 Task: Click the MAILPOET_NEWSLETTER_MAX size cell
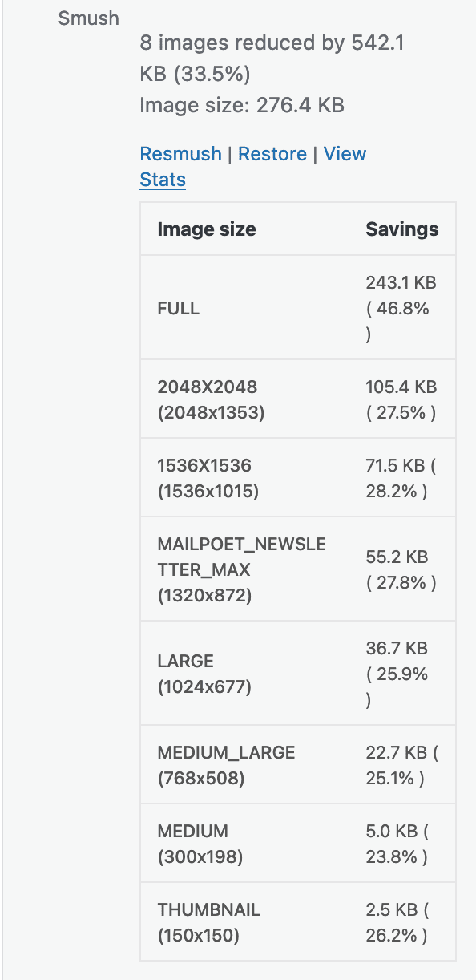pyautogui.click(x=241, y=569)
